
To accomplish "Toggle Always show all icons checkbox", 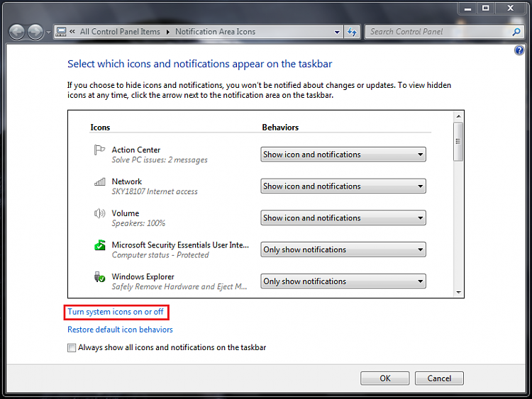I will tap(72, 348).
